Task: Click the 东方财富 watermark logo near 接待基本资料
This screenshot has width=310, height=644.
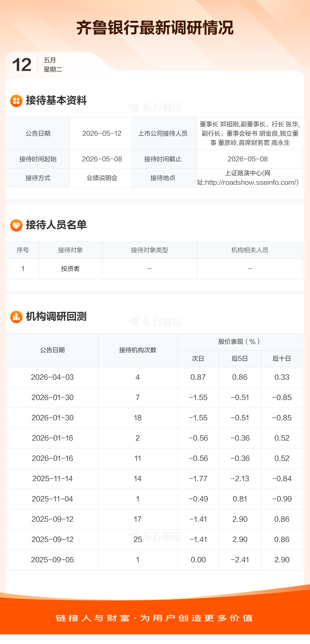Action: (155, 107)
